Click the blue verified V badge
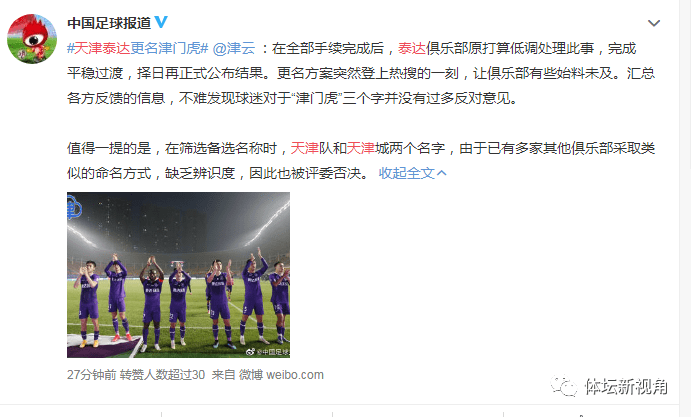 pos(161,22)
